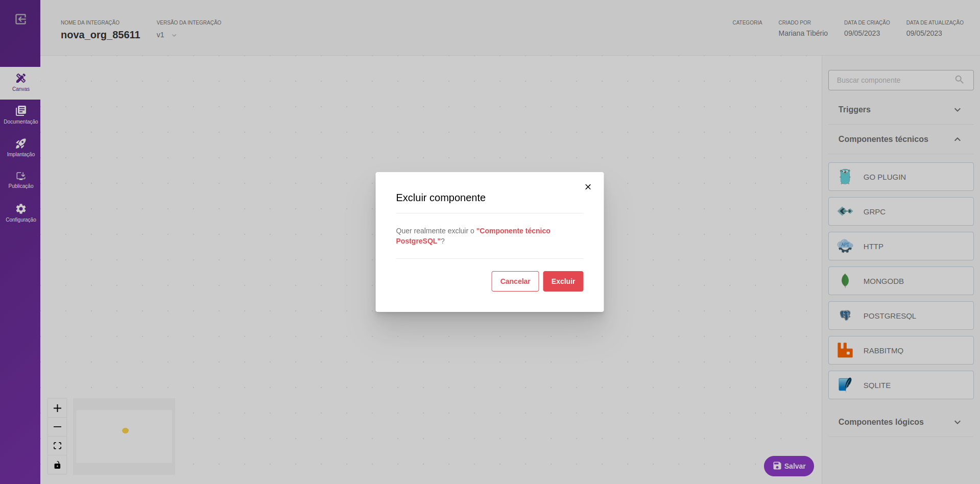Viewport: 980px width, 484px height.
Task: Click Cancelar in the delete dialog
Action: 515,281
